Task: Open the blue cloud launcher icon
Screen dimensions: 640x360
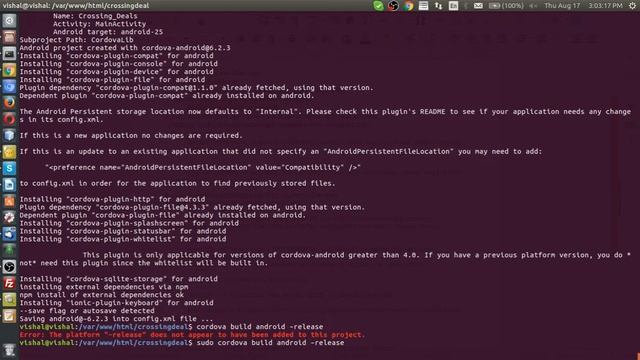Action: coord(9,233)
